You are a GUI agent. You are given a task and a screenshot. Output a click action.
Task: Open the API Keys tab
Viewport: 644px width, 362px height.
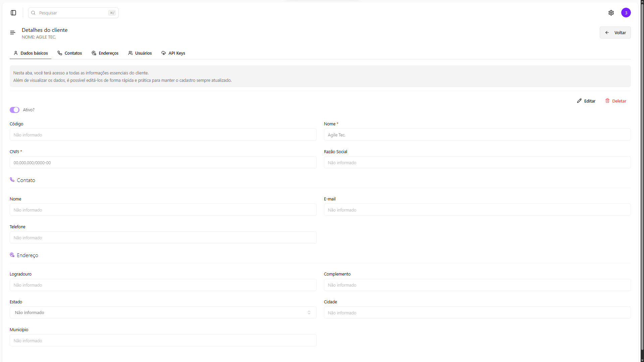[x=173, y=53]
